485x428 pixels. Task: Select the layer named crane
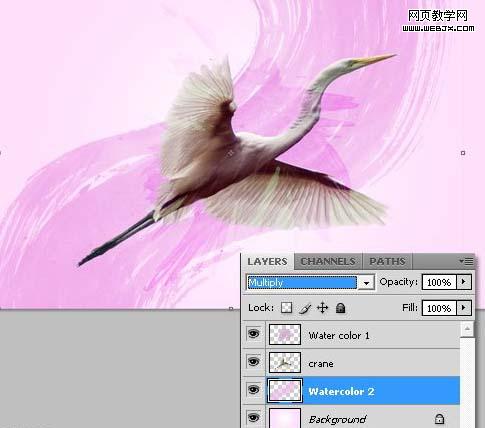click(x=321, y=363)
